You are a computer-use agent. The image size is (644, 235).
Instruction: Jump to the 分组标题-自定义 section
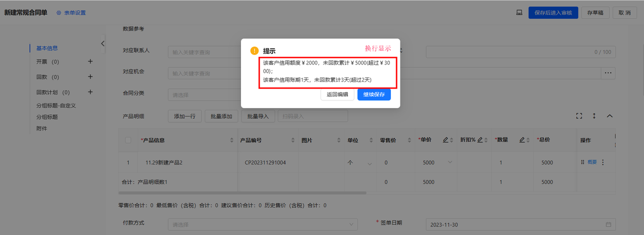tap(56, 106)
